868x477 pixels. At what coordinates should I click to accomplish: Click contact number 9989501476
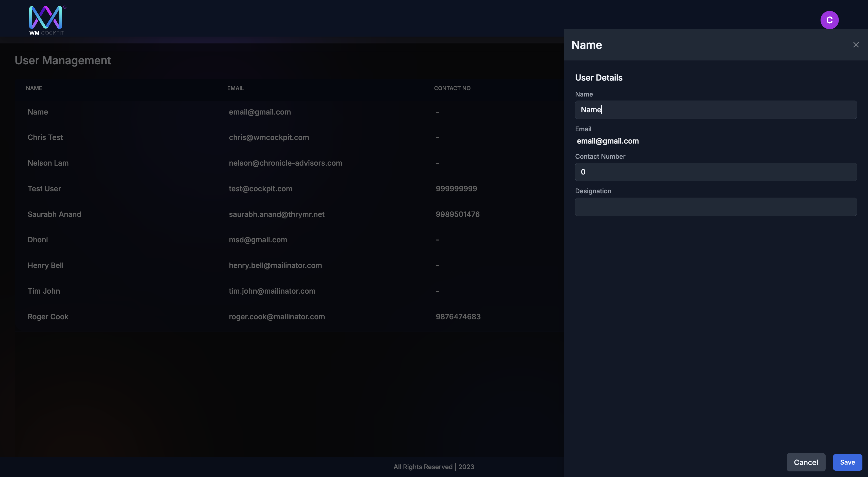pyautogui.click(x=458, y=214)
